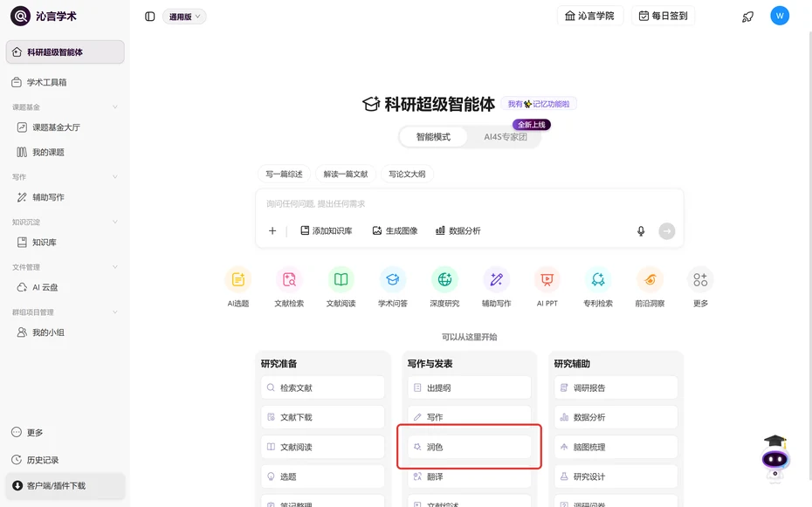Switch to AI4S专家团 tab
This screenshot has height=507, width=812.
[x=505, y=137]
